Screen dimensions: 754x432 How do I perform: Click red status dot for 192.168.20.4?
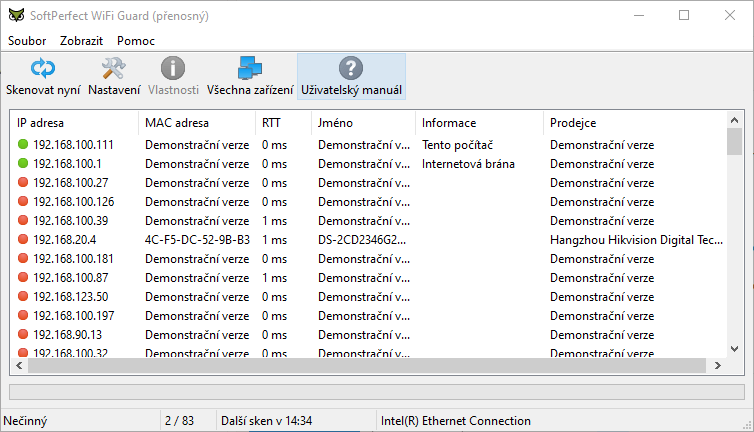point(23,240)
